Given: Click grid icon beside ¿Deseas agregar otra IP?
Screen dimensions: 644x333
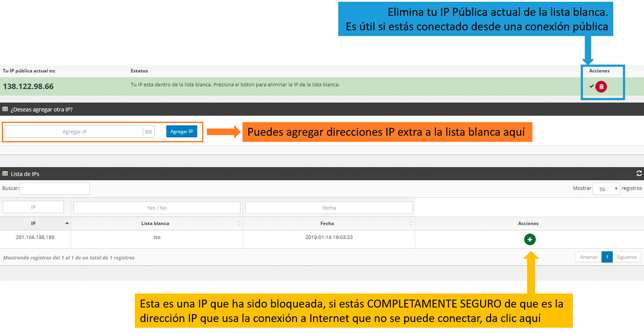Looking at the screenshot, I should pyautogui.click(x=5, y=109).
